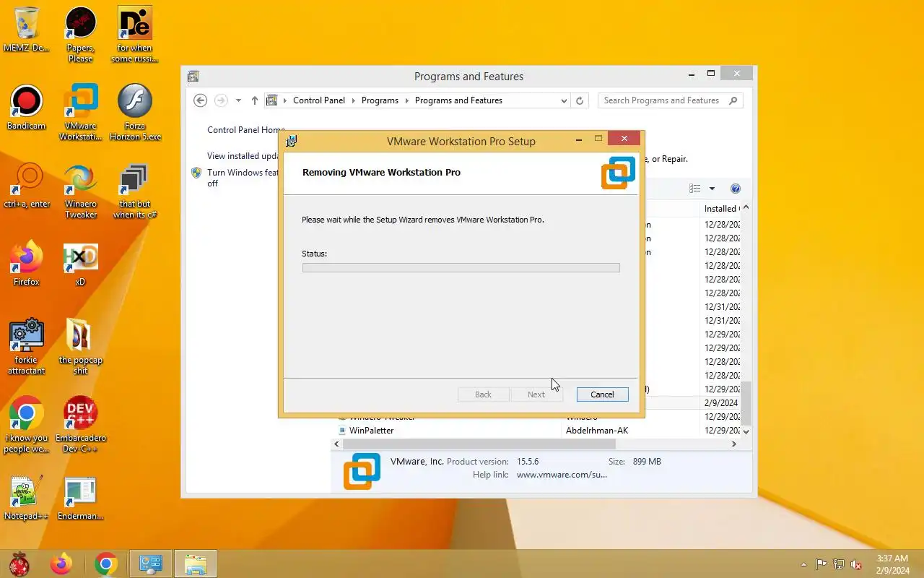
Task: Click the Programs and Features window icon
Action: pyautogui.click(x=193, y=77)
